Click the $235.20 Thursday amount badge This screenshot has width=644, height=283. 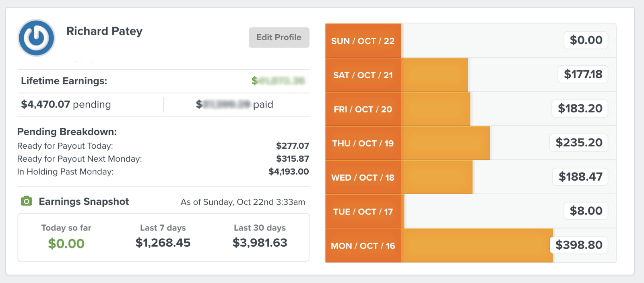579,143
